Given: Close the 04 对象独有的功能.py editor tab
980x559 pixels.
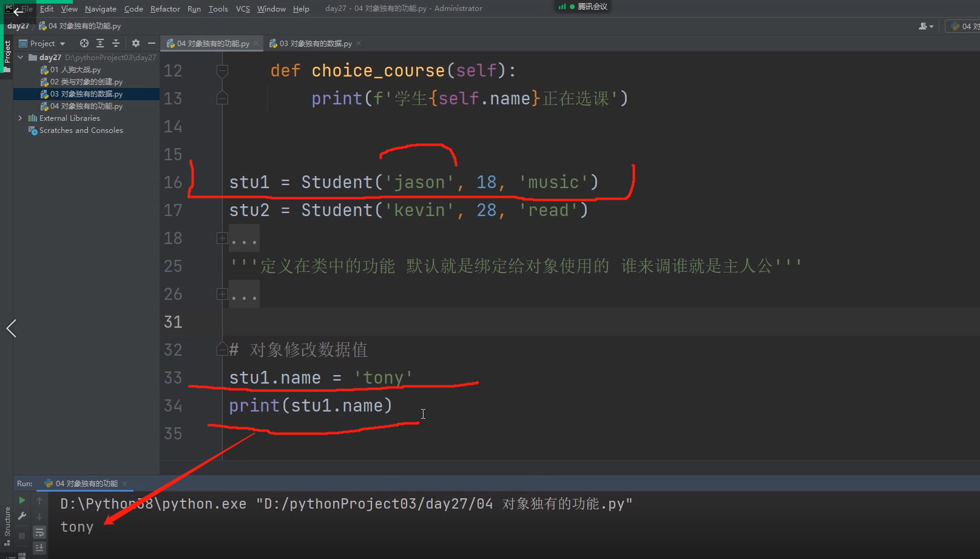Looking at the screenshot, I should click(x=256, y=43).
